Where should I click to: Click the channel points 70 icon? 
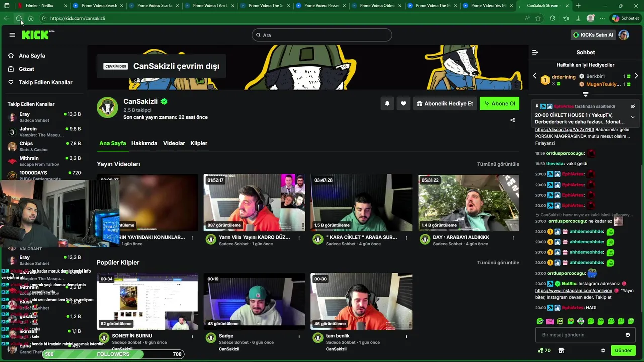click(x=544, y=350)
